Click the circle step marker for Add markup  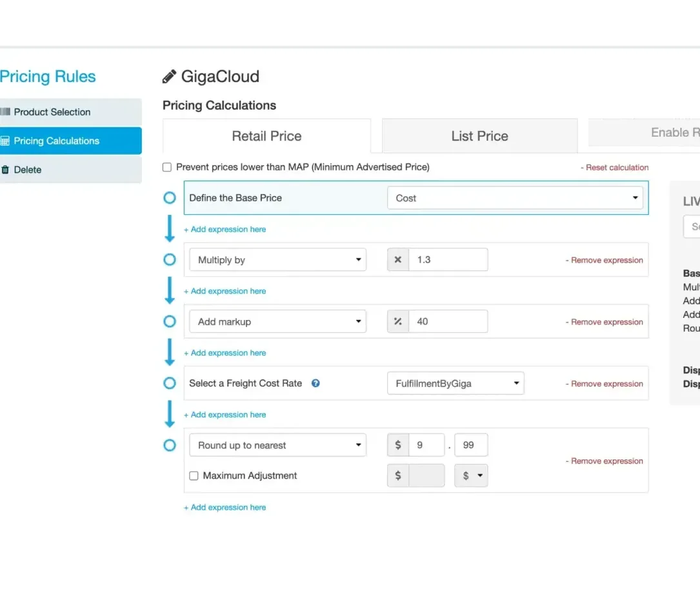170,321
